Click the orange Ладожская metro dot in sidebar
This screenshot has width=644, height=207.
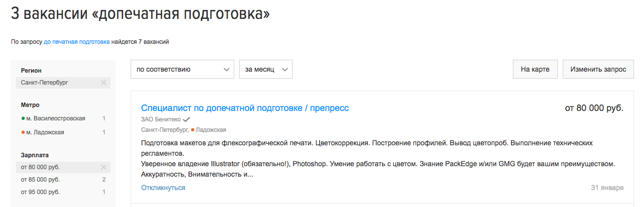pyautogui.click(x=23, y=132)
